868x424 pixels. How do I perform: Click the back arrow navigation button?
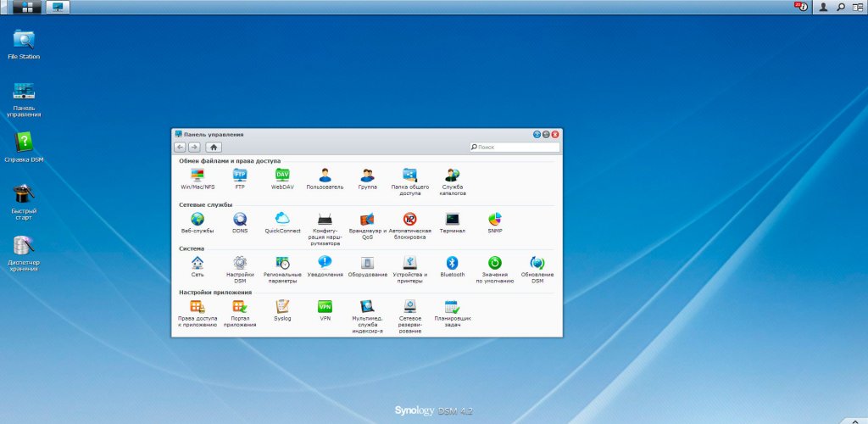tap(180, 147)
